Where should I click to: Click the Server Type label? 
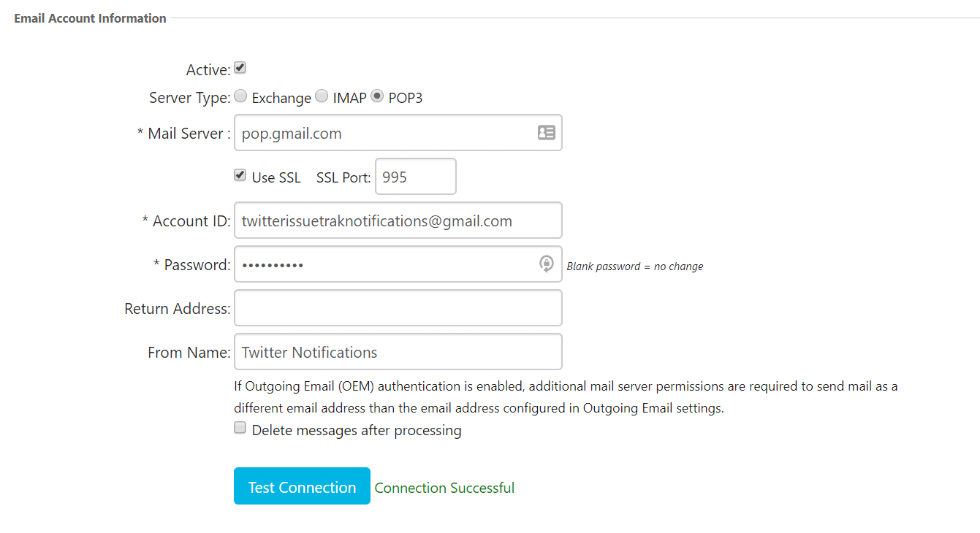(190, 98)
